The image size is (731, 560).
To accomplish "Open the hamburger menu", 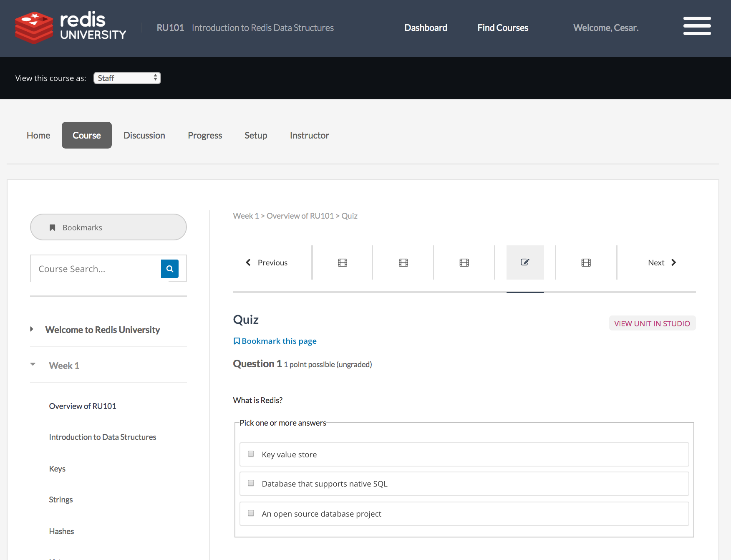I will coord(697,26).
